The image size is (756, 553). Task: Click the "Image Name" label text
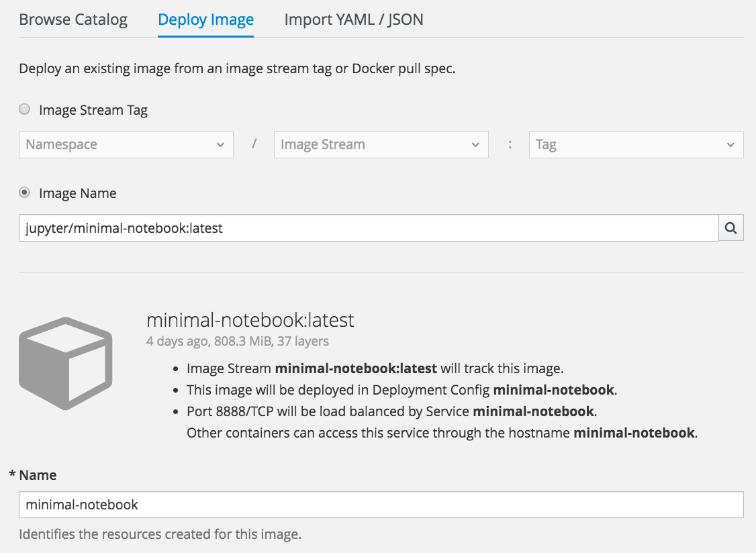[78, 193]
